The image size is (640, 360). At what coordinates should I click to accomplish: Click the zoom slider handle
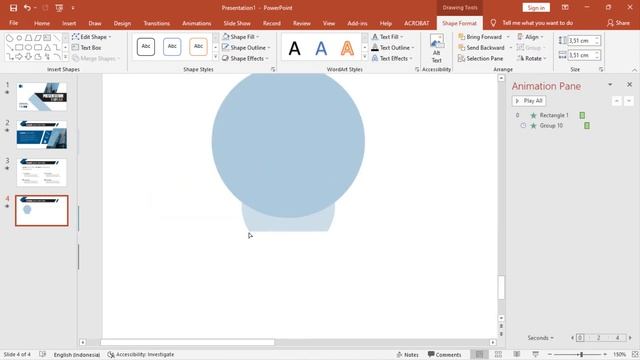click(581, 354)
